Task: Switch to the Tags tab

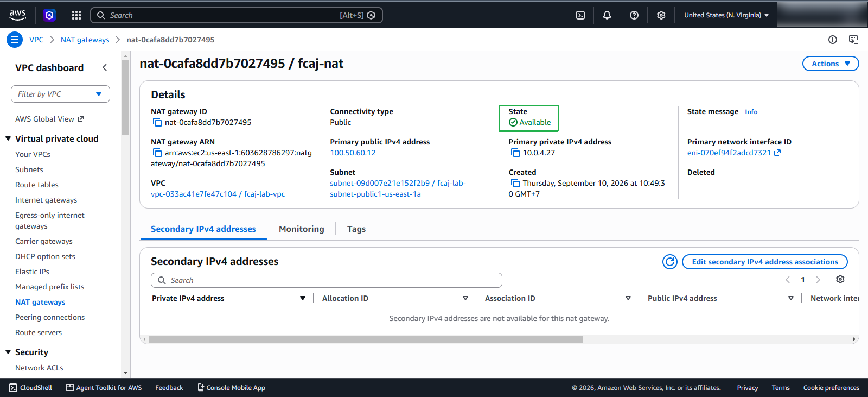Action: pyautogui.click(x=356, y=229)
